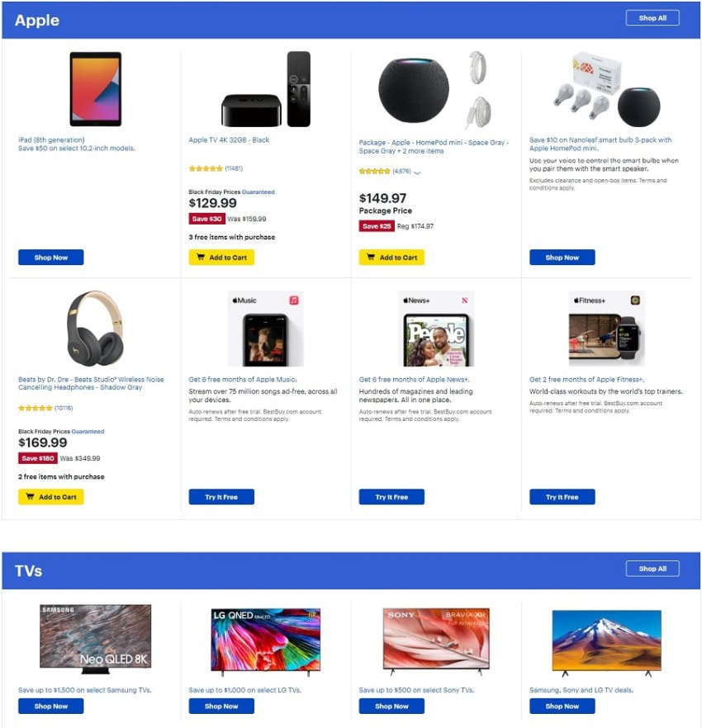Click the Guaranteed link under Beats price

pyautogui.click(x=88, y=432)
